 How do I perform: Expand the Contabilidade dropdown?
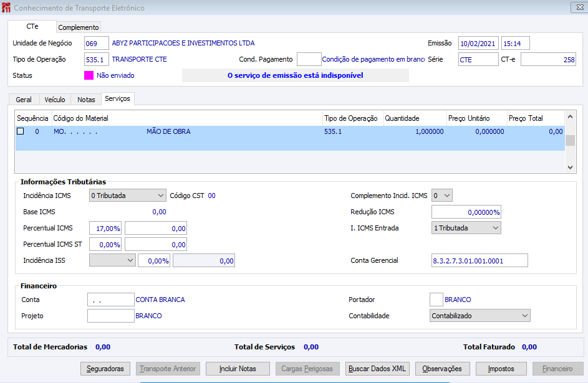point(480,316)
